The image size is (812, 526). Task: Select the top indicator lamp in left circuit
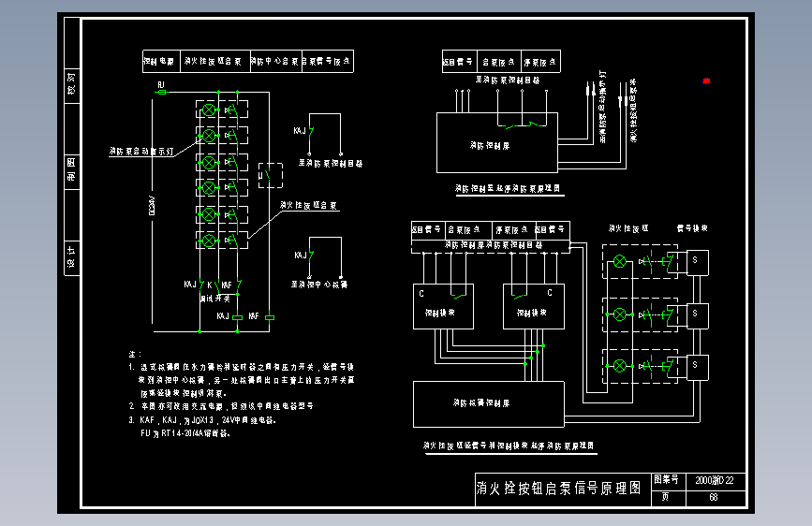(209, 110)
